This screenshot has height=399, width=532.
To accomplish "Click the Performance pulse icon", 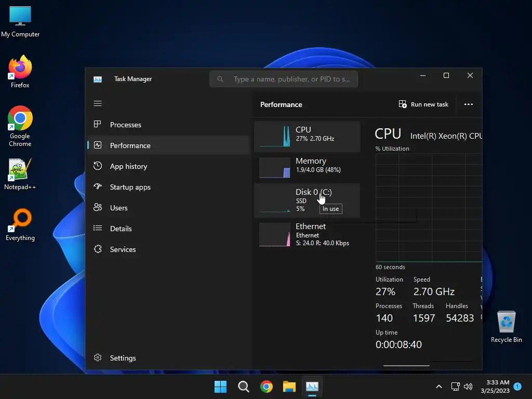I will pyautogui.click(x=97, y=145).
